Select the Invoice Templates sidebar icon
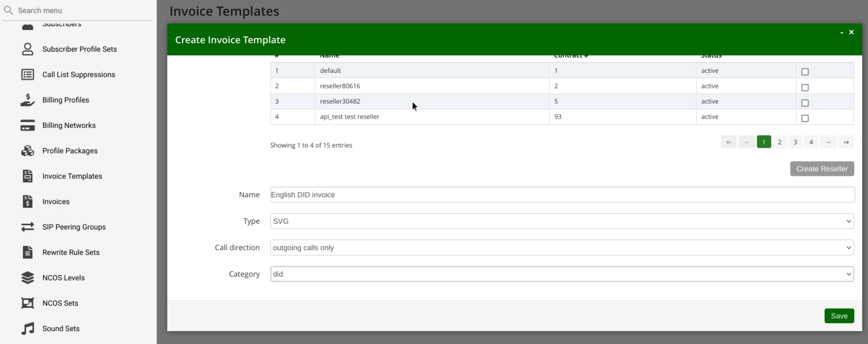This screenshot has width=868, height=344. (x=27, y=176)
